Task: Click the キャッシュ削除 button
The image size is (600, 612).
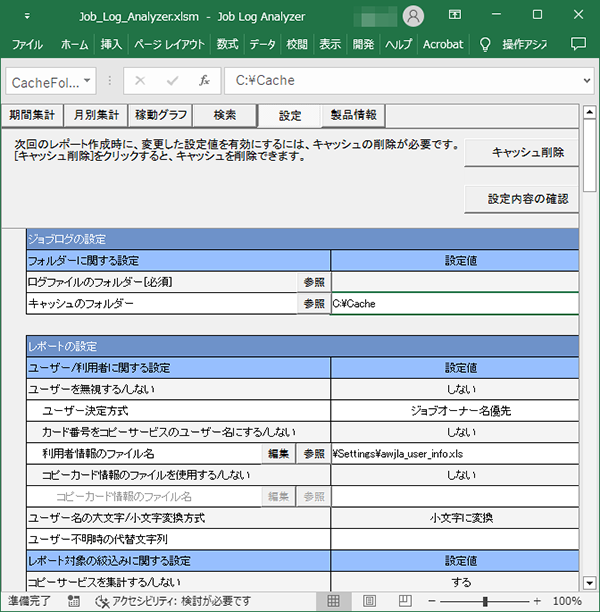Action: coord(521,152)
